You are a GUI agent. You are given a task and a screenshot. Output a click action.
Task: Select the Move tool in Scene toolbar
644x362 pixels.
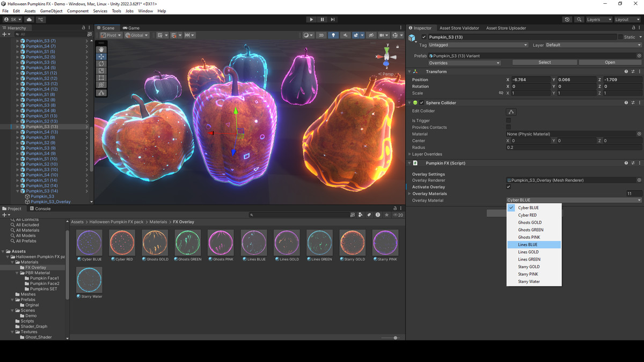coord(101,56)
